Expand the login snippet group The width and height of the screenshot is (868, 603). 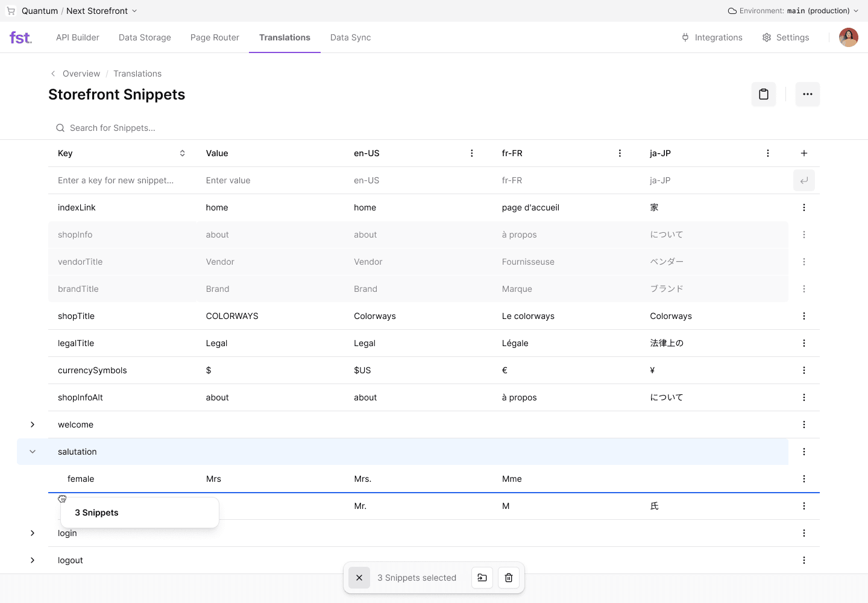tap(32, 533)
